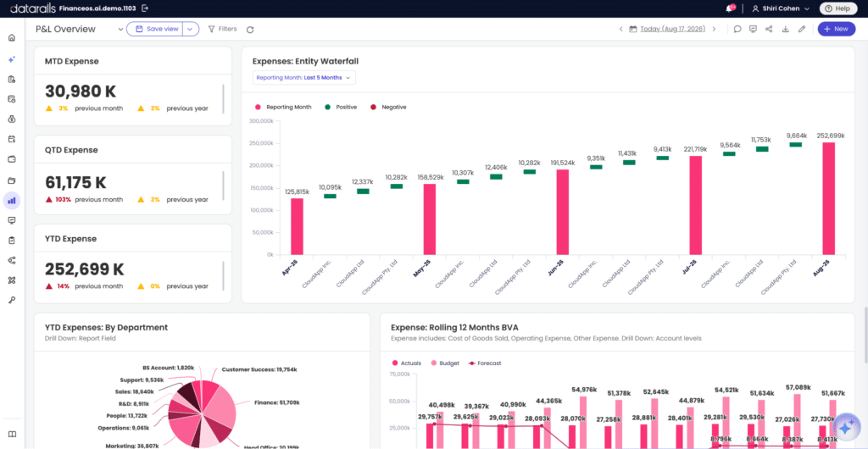Toggle the Negative legend series
The width and height of the screenshot is (868, 449).
[388, 108]
